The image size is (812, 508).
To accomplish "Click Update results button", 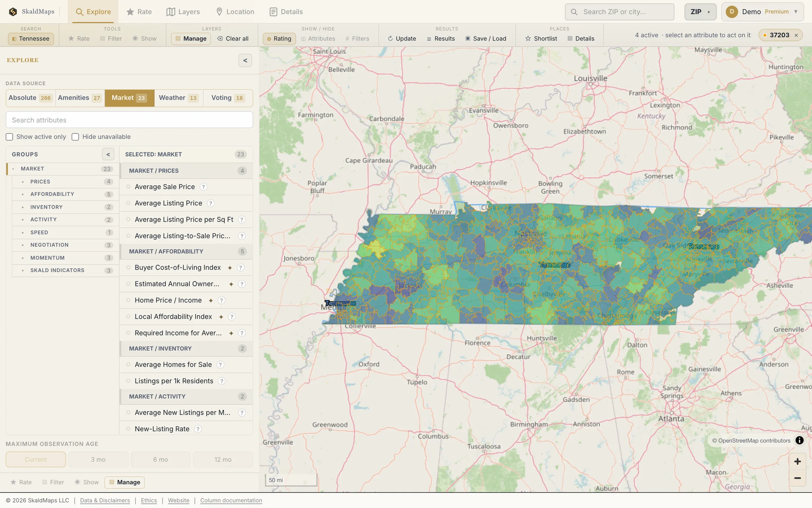I will (402, 38).
